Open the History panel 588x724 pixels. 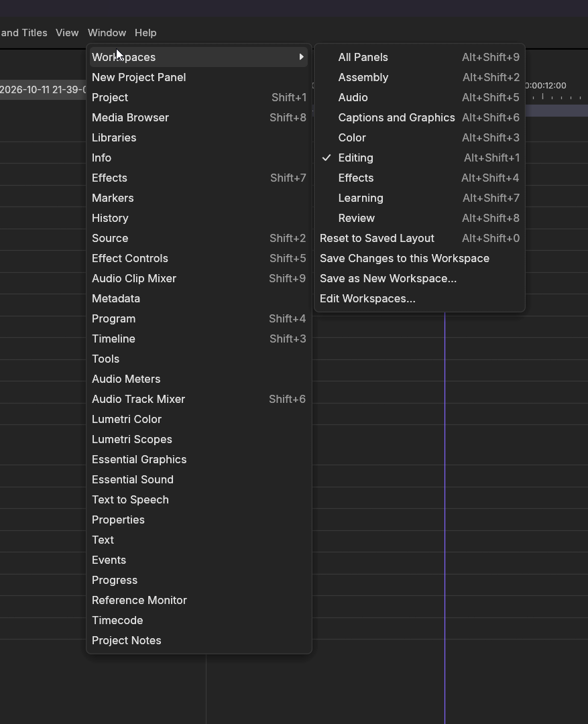(198, 218)
